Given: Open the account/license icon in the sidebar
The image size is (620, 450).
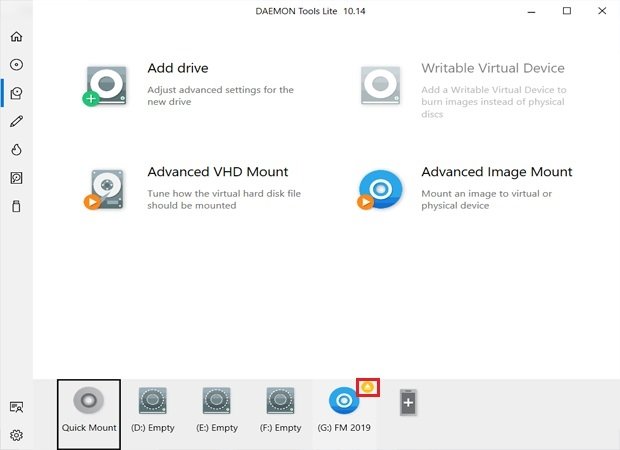Looking at the screenshot, I should (x=16, y=407).
